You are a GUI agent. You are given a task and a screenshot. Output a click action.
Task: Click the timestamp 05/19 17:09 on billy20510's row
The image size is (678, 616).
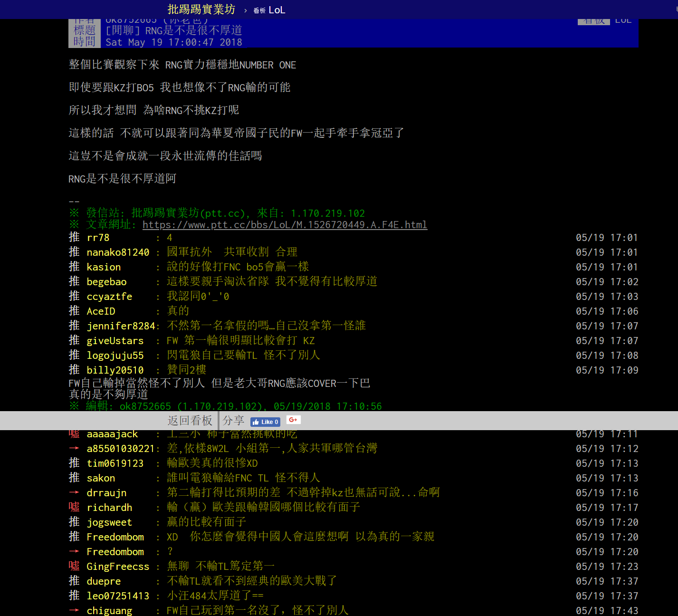pyautogui.click(x=607, y=370)
